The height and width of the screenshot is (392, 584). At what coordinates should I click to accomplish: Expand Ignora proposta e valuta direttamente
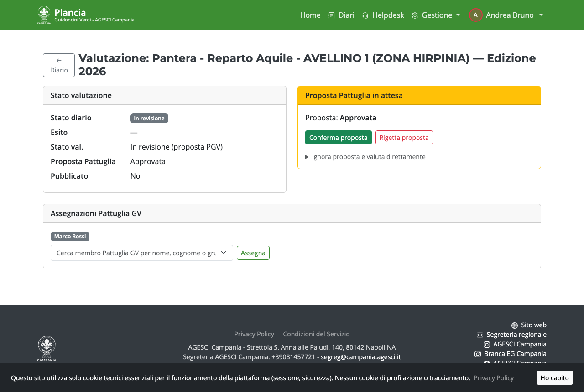click(365, 157)
